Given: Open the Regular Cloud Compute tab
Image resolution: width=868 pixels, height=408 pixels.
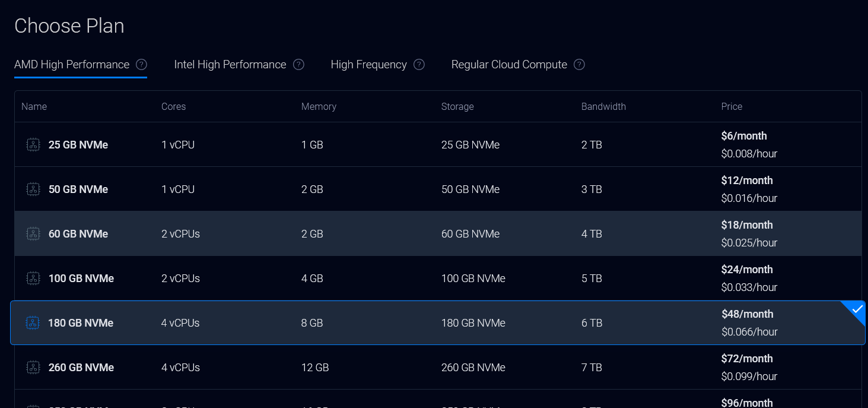Looking at the screenshot, I should click(x=509, y=65).
